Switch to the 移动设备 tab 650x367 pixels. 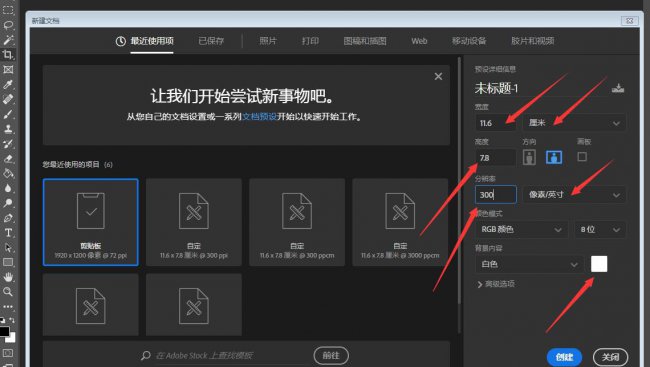coord(469,41)
